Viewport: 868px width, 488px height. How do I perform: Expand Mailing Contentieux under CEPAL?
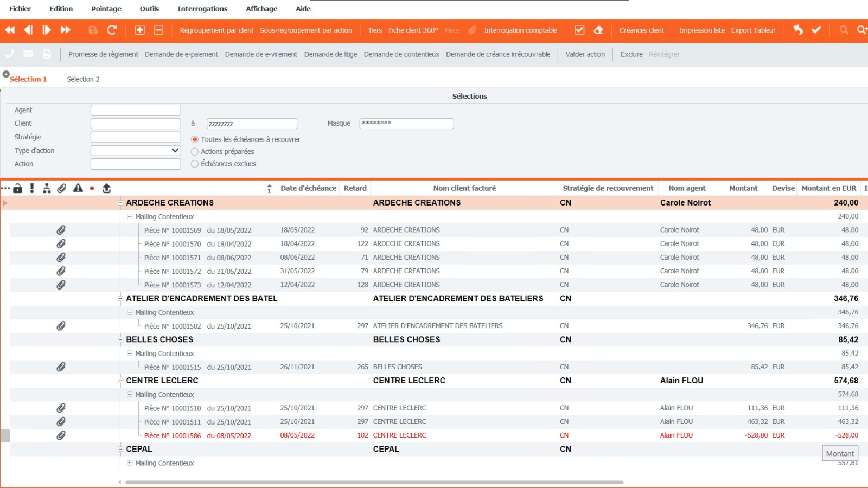130,463
